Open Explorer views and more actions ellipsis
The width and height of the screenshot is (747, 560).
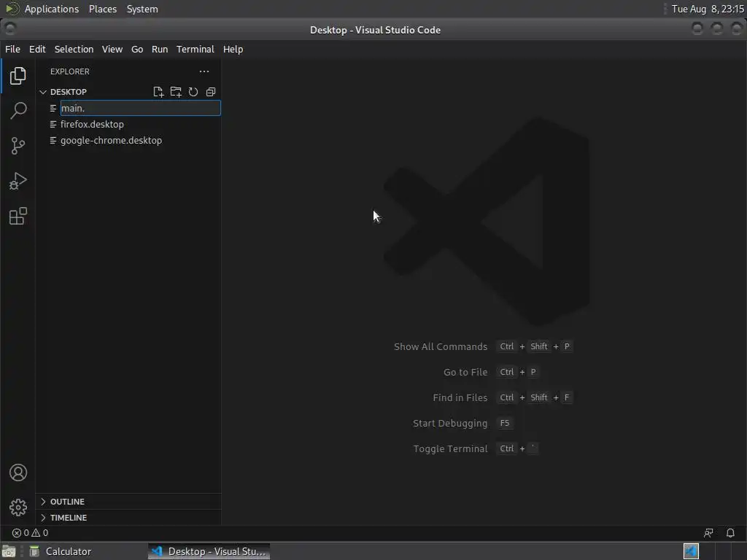pyautogui.click(x=204, y=71)
